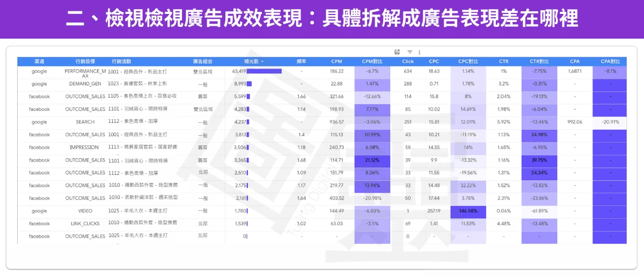644x279 pixels.
Task: Click the sort arrow beside 曝光數
Action: coord(262,62)
